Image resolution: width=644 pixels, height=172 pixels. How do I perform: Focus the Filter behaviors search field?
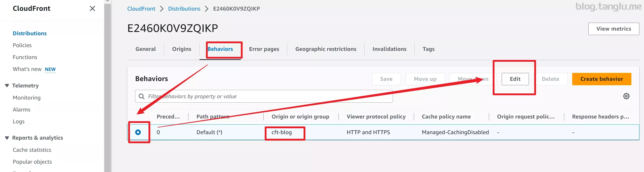point(264,96)
